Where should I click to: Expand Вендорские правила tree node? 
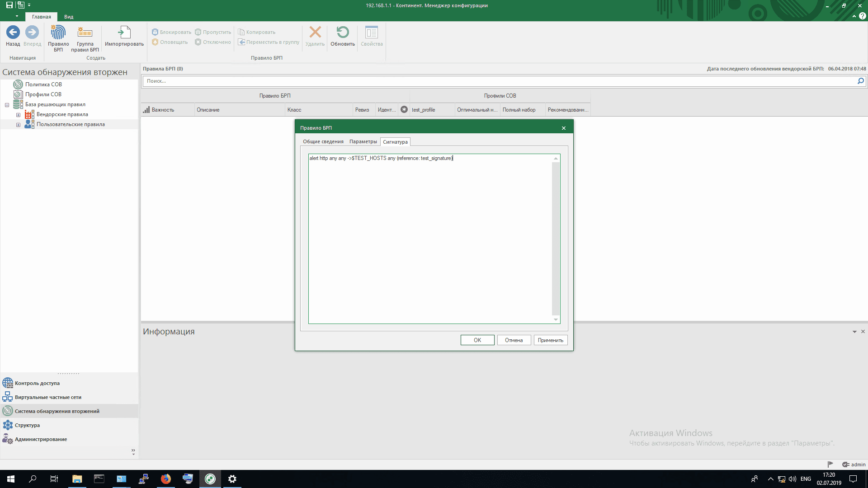[x=18, y=115]
